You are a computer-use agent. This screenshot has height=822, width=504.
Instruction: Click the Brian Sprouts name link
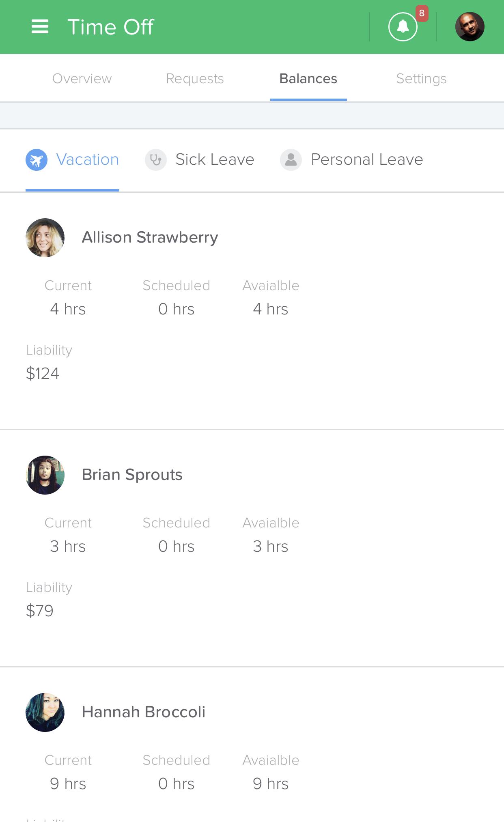[x=132, y=475]
